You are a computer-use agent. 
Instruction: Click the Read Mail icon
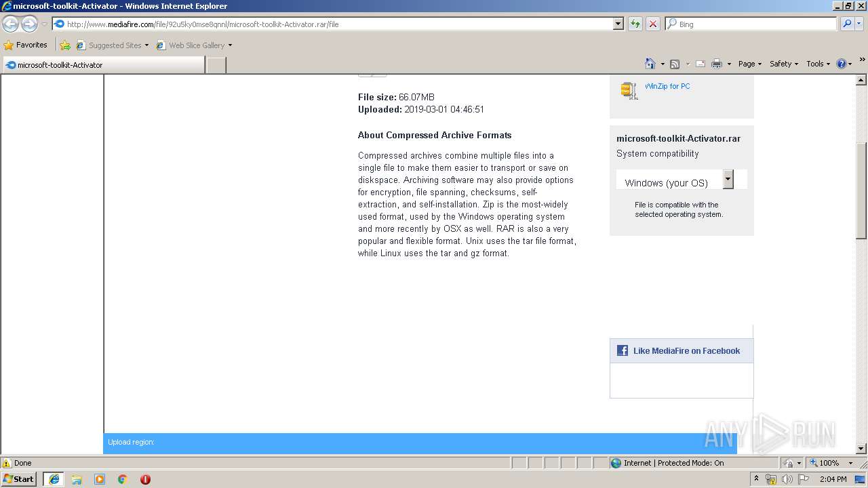coord(701,64)
